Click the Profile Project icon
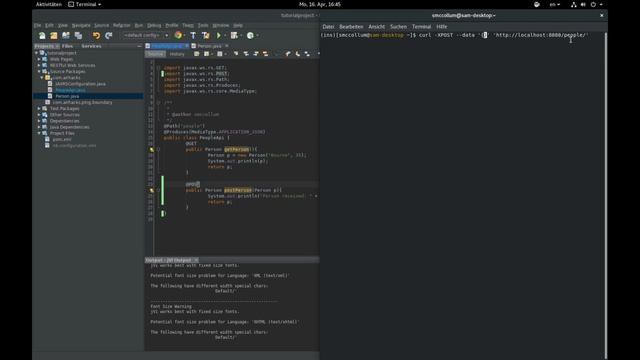This screenshot has height=360, width=640. 250,36
